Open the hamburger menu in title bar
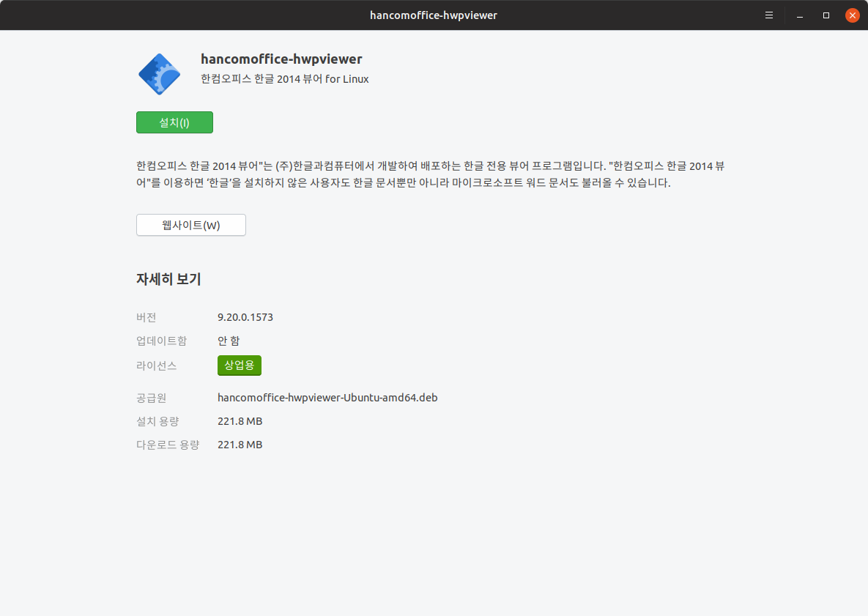This screenshot has width=868, height=616. 769,15
